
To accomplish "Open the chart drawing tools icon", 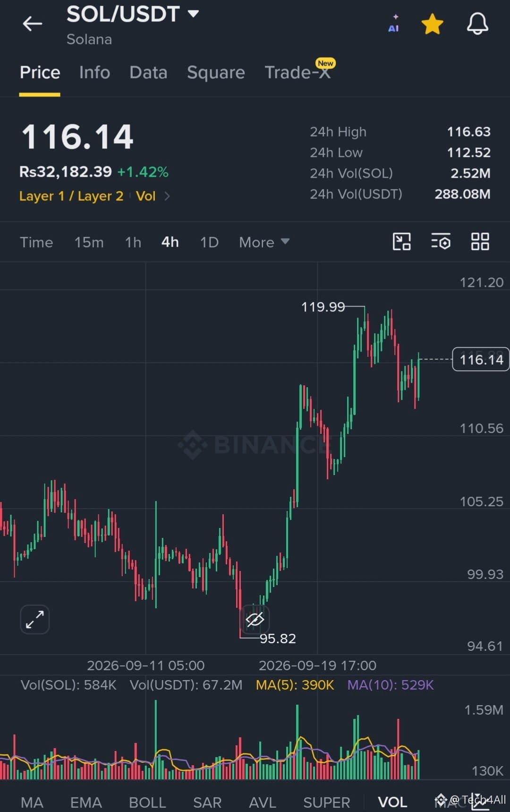I will pyautogui.click(x=402, y=242).
